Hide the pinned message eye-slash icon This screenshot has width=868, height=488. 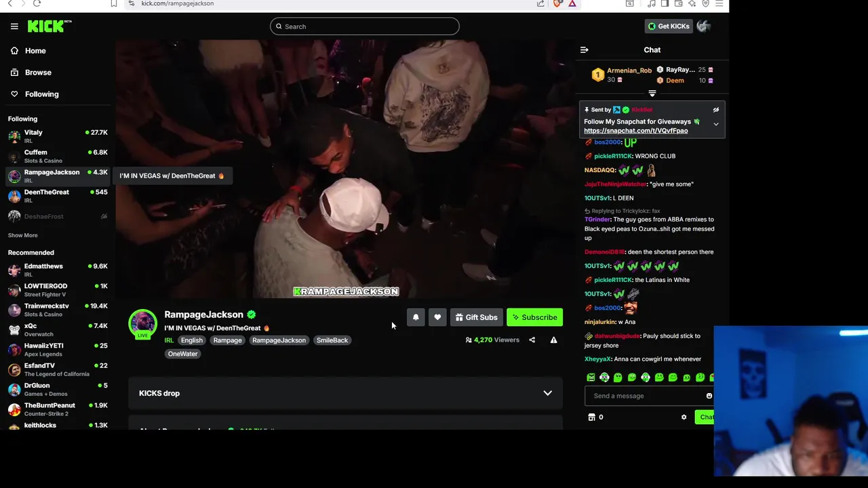coord(715,110)
